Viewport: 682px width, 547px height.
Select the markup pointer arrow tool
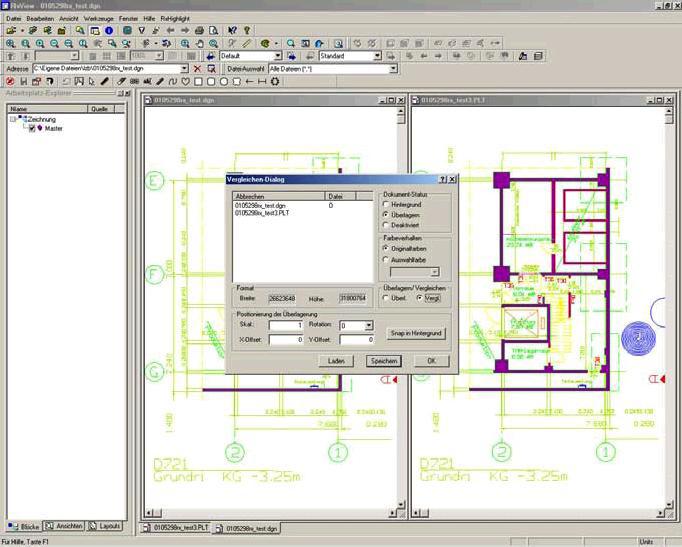point(92,81)
